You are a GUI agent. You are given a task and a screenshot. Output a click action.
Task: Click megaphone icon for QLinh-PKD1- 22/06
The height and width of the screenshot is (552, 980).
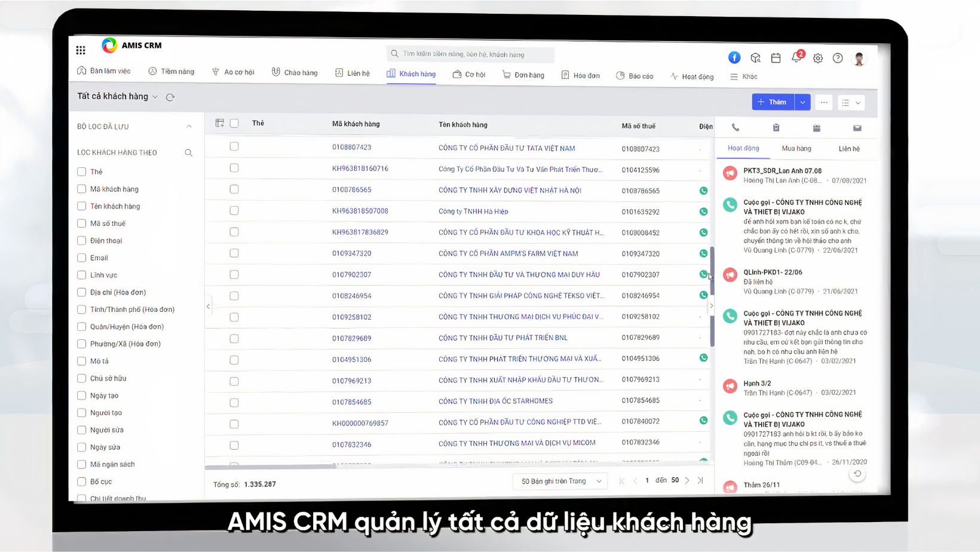tap(730, 274)
